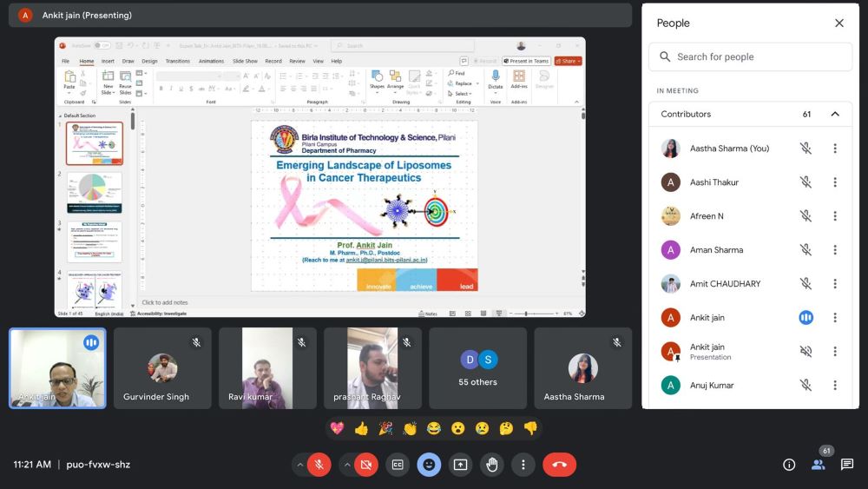Close the People side panel
Screen dimensions: 868x489
tap(839, 23)
